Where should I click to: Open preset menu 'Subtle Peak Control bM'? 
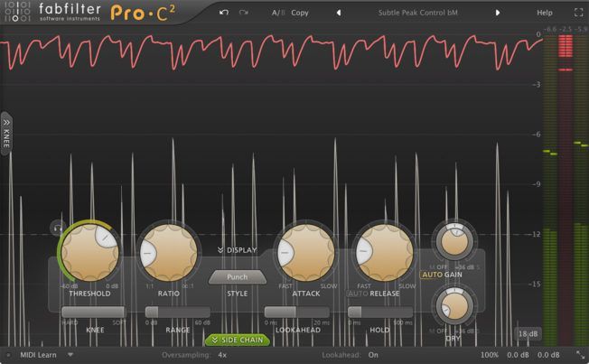[417, 13]
